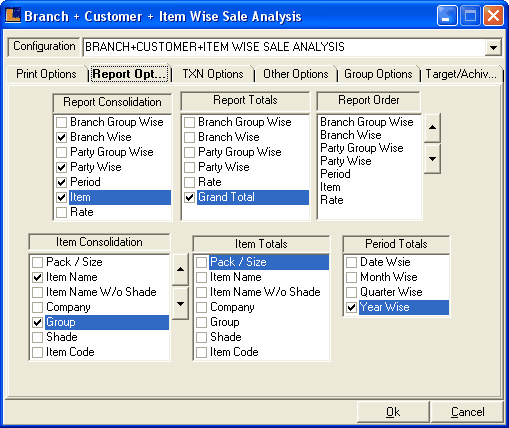509x428 pixels.
Task: Check Shade in Item Totals
Action: 201,337
